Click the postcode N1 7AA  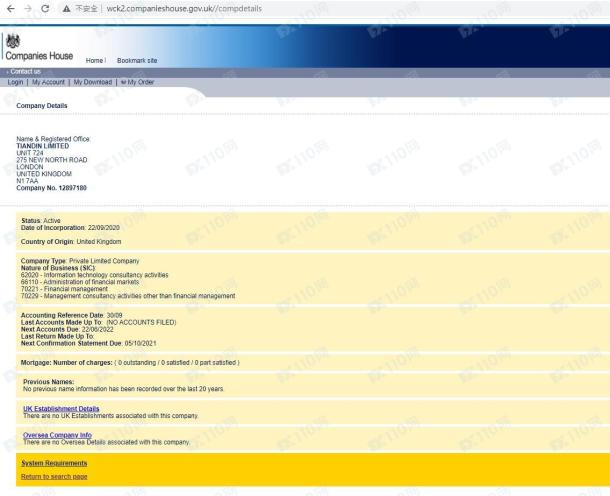(x=27, y=181)
